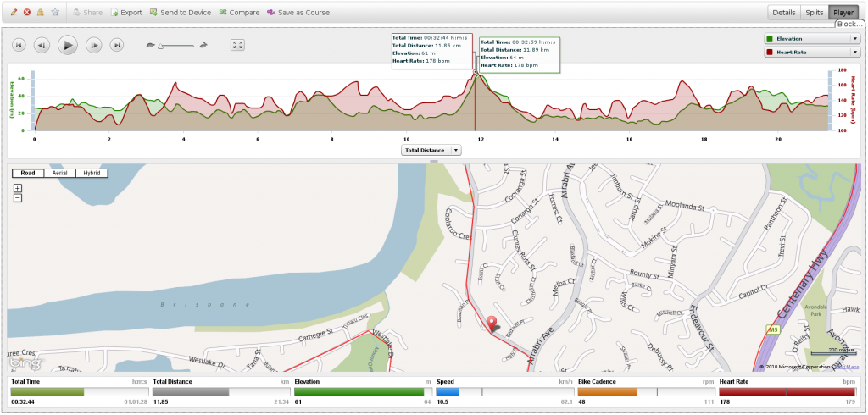This screenshot has height=415, width=868.
Task: Click the Total Time progress bar
Action: (x=79, y=392)
